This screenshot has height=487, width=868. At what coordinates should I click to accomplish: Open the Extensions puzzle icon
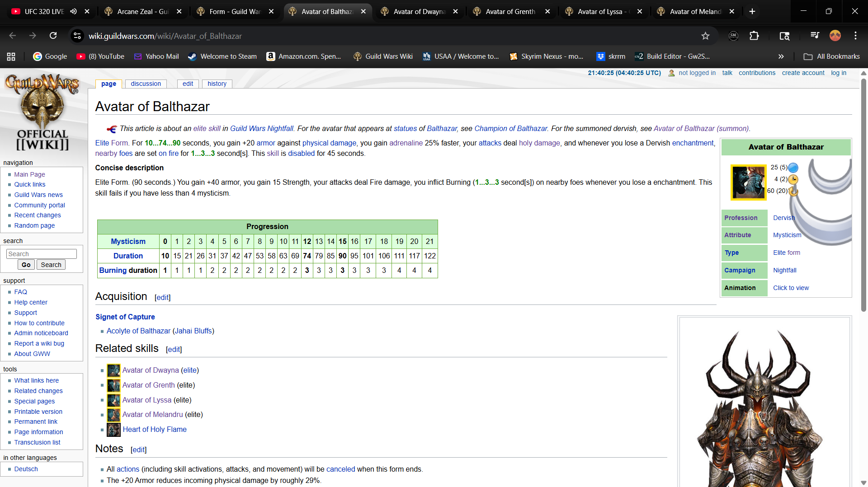click(x=754, y=36)
